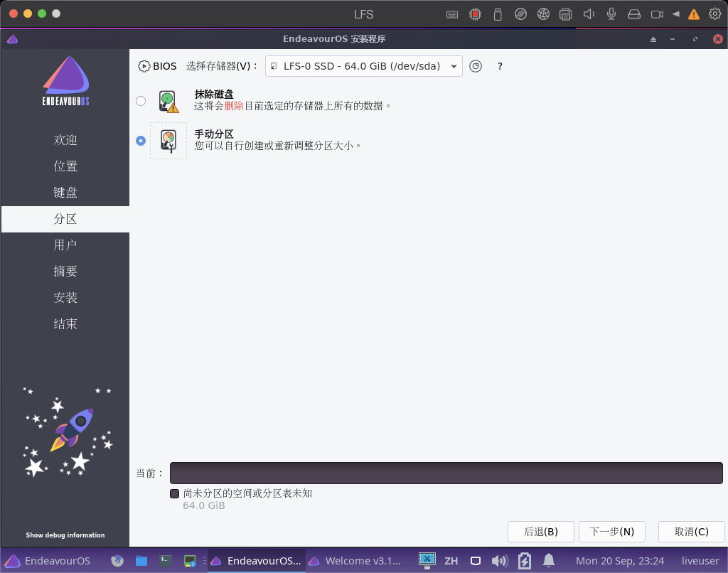Click the EndeavourOS logo in sidebar

point(65,81)
